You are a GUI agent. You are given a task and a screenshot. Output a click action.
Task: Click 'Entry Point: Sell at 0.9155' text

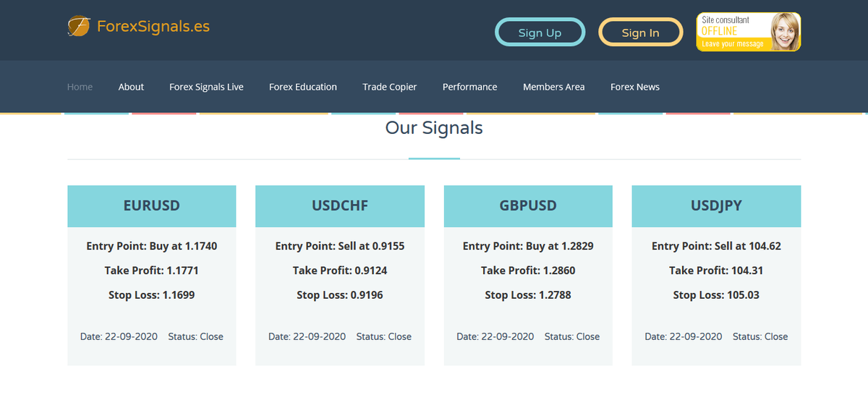tap(340, 246)
